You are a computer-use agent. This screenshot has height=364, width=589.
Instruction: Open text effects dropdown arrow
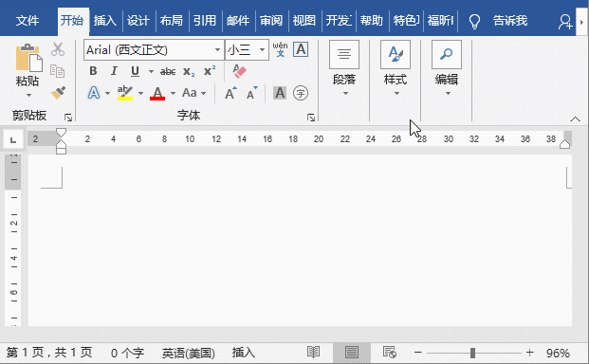tap(107, 93)
